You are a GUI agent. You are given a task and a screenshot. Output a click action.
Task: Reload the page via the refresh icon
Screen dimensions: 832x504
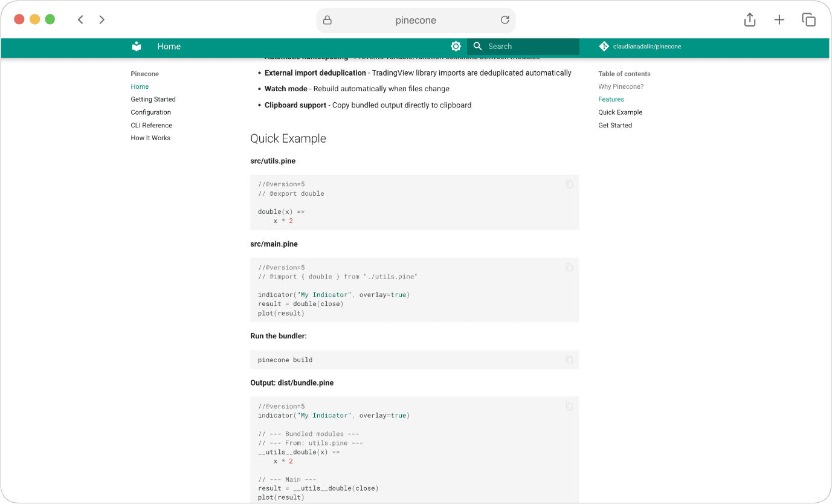pos(505,19)
